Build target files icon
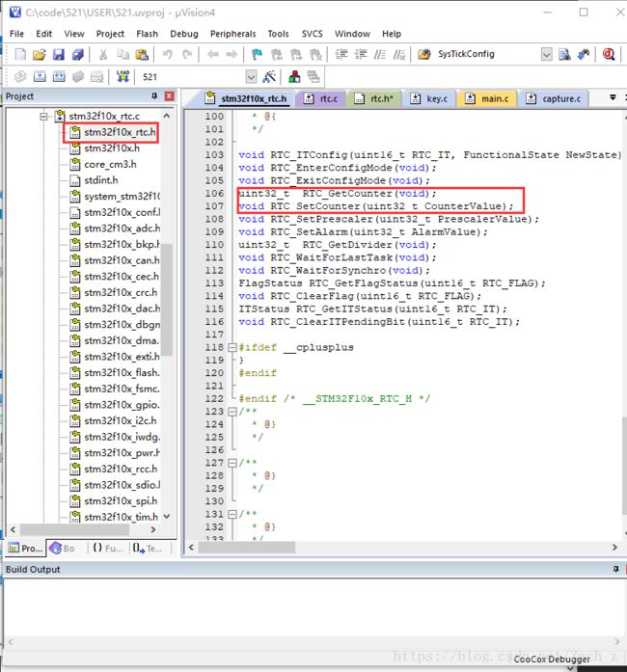Screen dimensions: 627x672 point(40,77)
